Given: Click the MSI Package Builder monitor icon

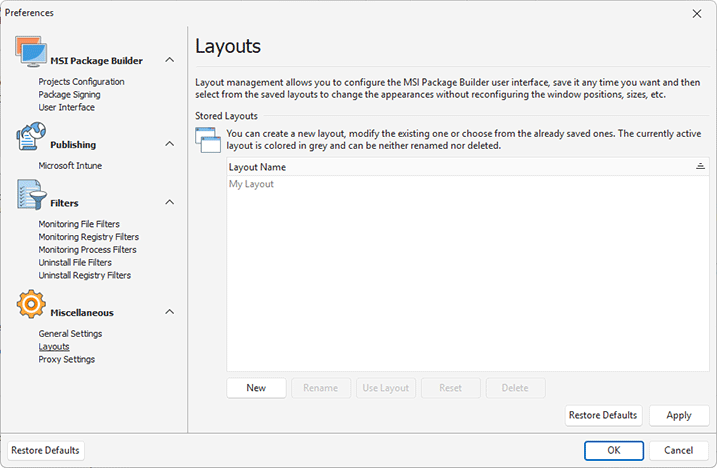Looking at the screenshot, I should click(x=30, y=55).
